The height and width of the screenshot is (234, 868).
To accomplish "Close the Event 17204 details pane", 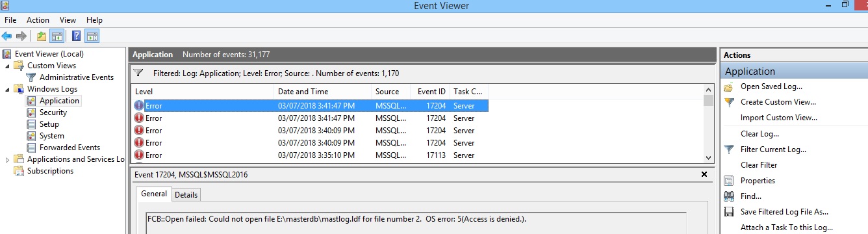I will [705, 175].
